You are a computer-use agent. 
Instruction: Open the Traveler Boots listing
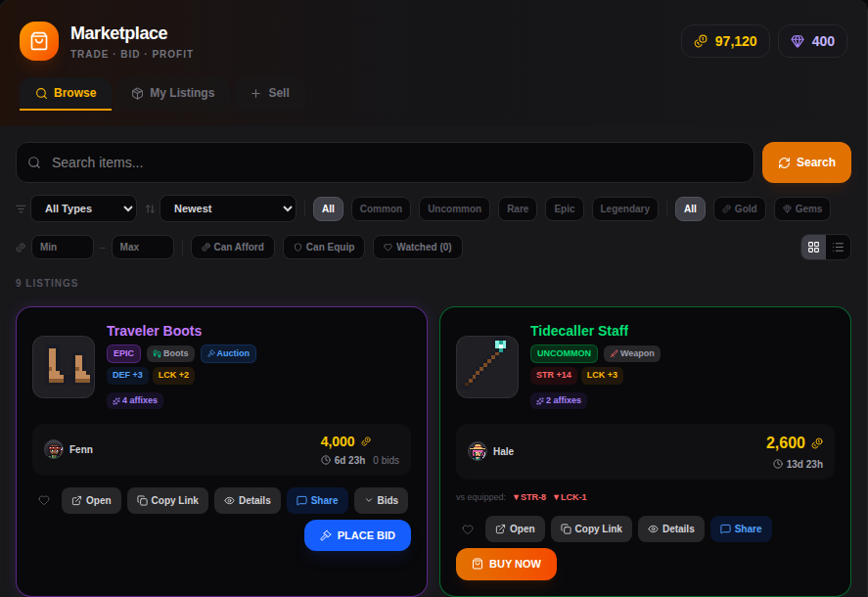[x=91, y=501]
